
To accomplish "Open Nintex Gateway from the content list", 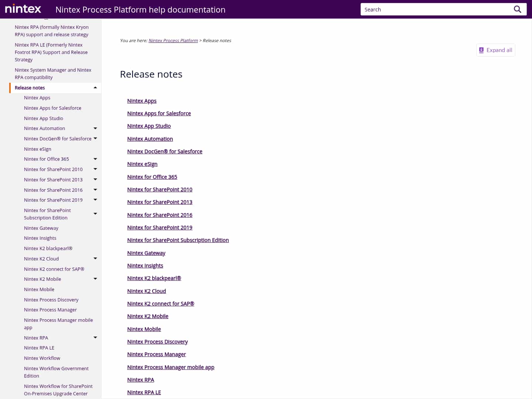I will point(146,253).
